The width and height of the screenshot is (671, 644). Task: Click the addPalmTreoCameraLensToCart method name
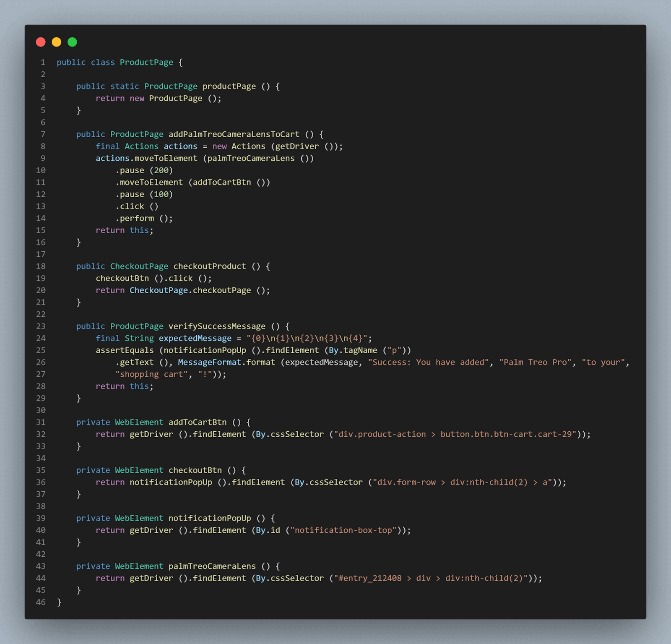(234, 134)
